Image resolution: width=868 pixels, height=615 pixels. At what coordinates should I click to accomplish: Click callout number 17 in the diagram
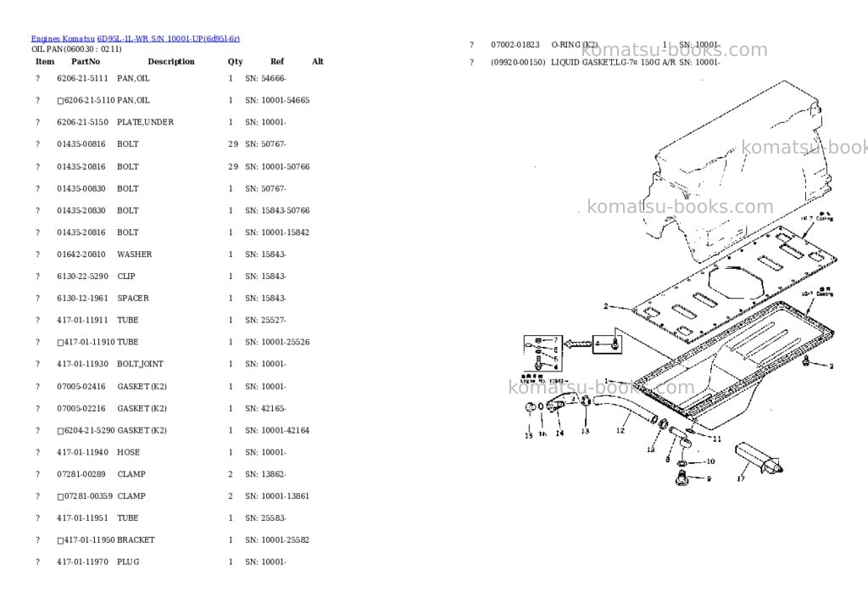pyautogui.click(x=741, y=478)
